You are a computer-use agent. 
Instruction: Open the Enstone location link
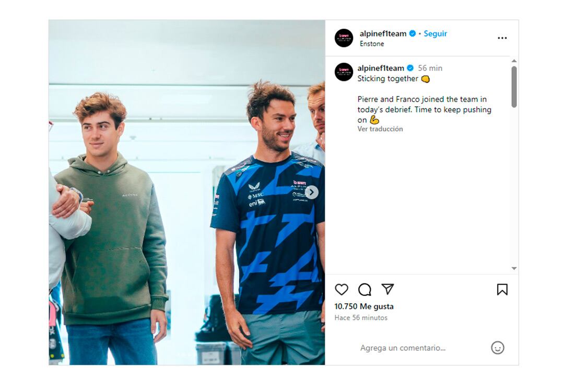coord(372,44)
